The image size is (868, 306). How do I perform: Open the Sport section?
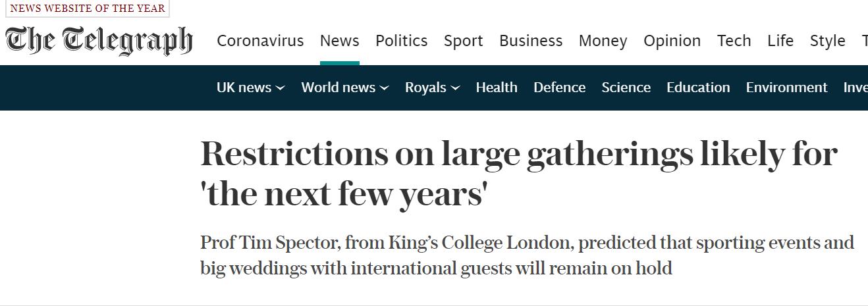pyautogui.click(x=463, y=41)
